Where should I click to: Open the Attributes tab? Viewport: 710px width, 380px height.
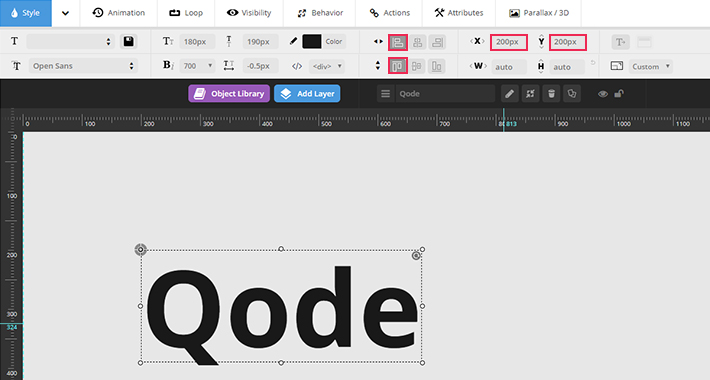click(x=459, y=13)
